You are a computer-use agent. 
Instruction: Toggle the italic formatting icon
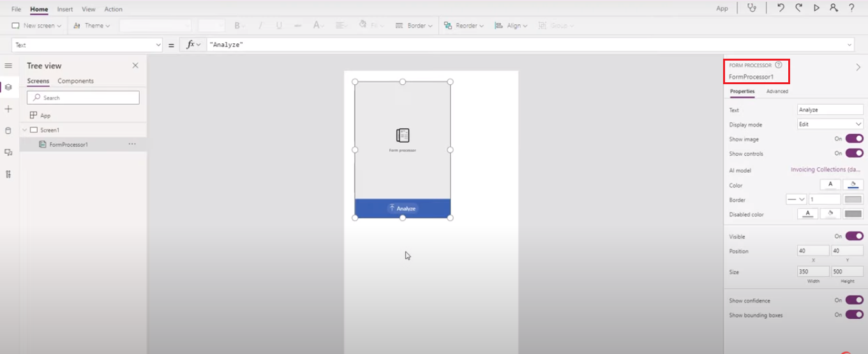click(260, 26)
